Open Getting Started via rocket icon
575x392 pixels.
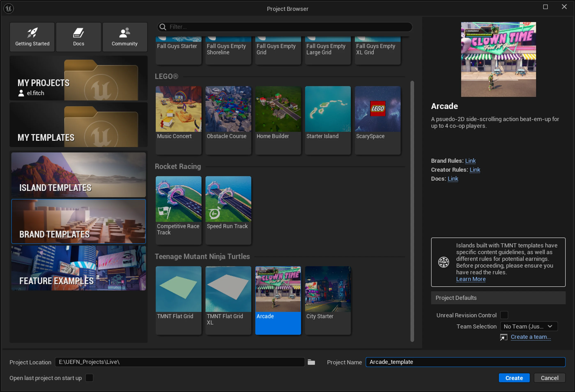tap(32, 33)
